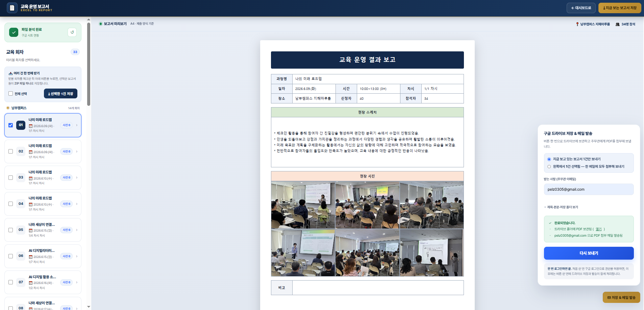
Task: Click the calendar icon in session 01 card
Action: [30, 126]
